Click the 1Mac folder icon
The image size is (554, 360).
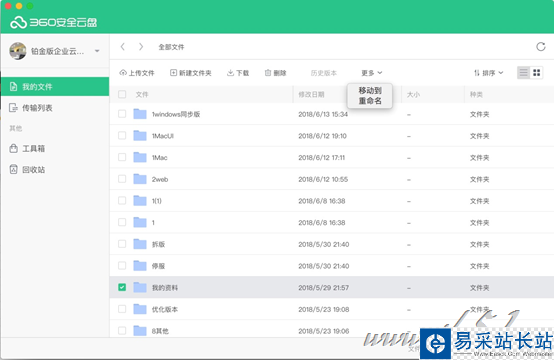140,157
